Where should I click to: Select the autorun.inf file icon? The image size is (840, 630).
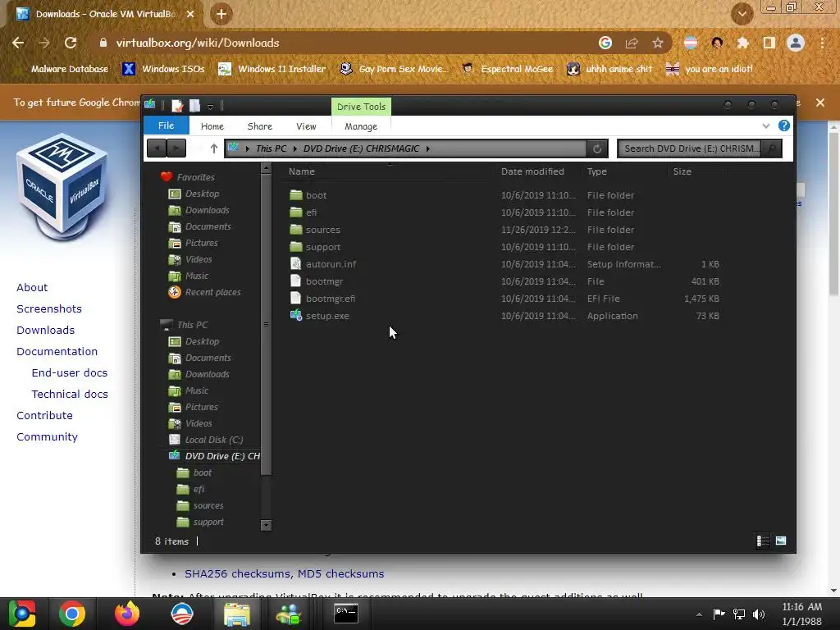pyautogui.click(x=295, y=264)
